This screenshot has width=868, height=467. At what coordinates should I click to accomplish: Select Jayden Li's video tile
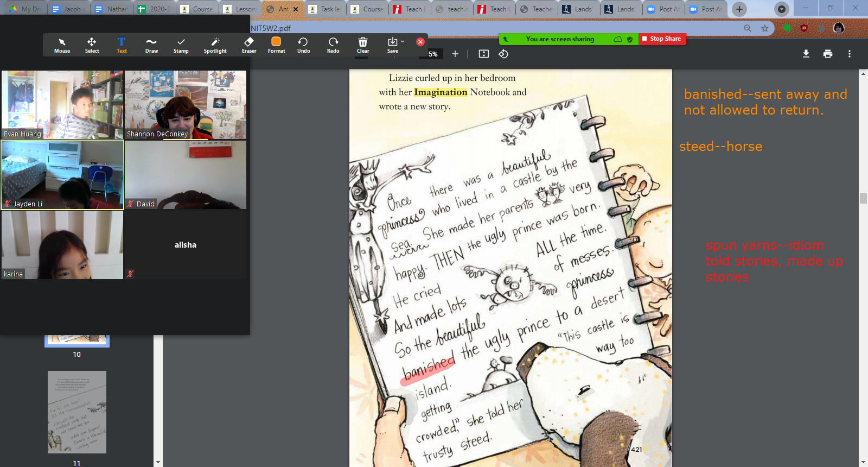tap(62, 175)
